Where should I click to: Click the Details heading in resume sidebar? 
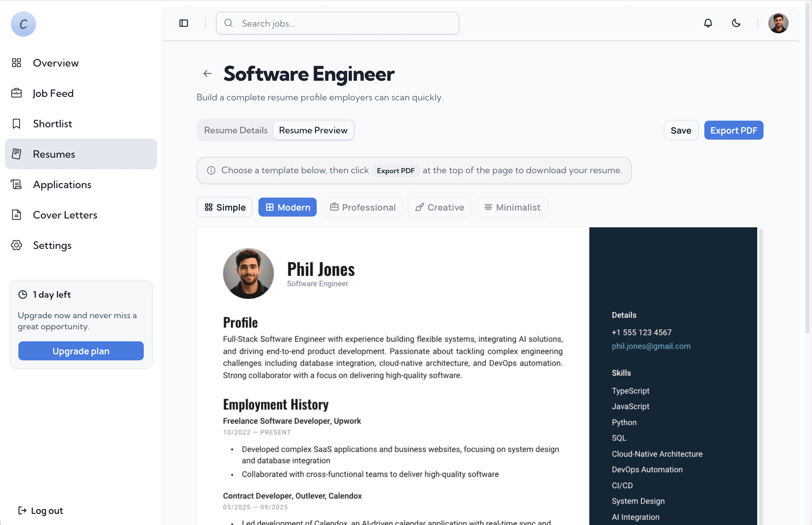point(624,315)
